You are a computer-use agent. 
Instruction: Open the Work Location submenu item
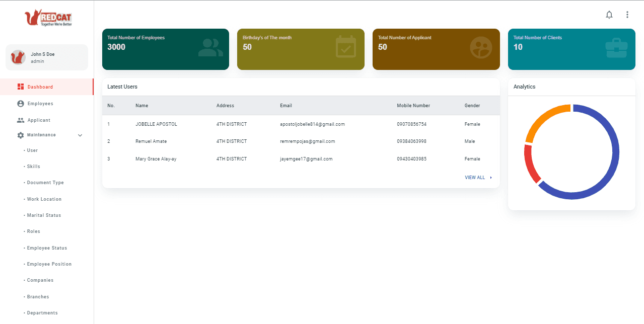[44, 199]
